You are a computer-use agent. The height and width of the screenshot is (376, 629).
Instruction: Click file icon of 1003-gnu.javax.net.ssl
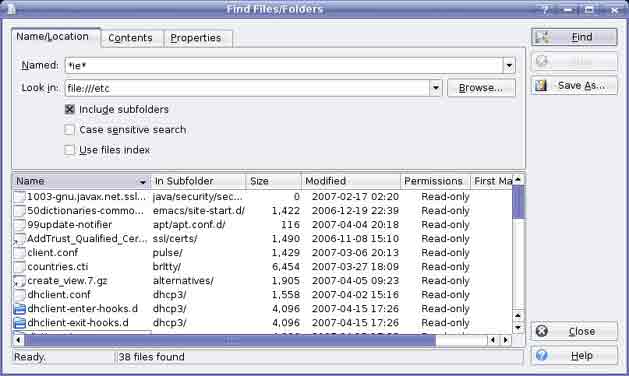tap(20, 197)
